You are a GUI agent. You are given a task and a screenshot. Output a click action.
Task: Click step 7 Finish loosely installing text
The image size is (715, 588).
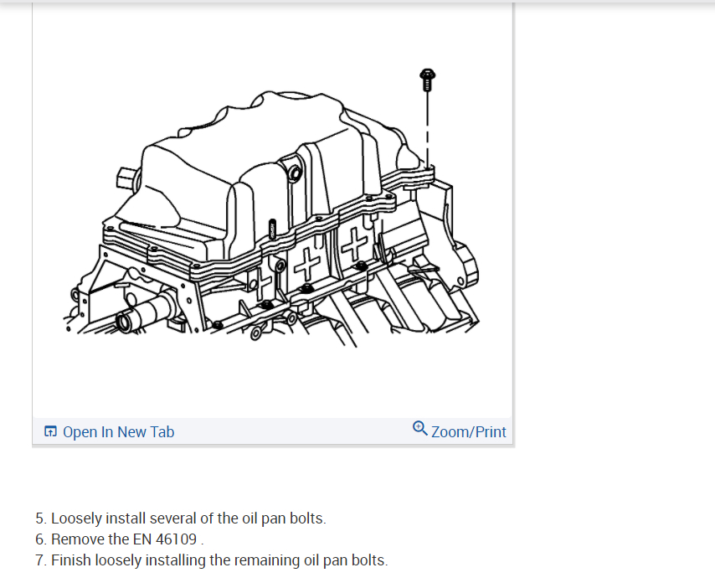click(212, 560)
